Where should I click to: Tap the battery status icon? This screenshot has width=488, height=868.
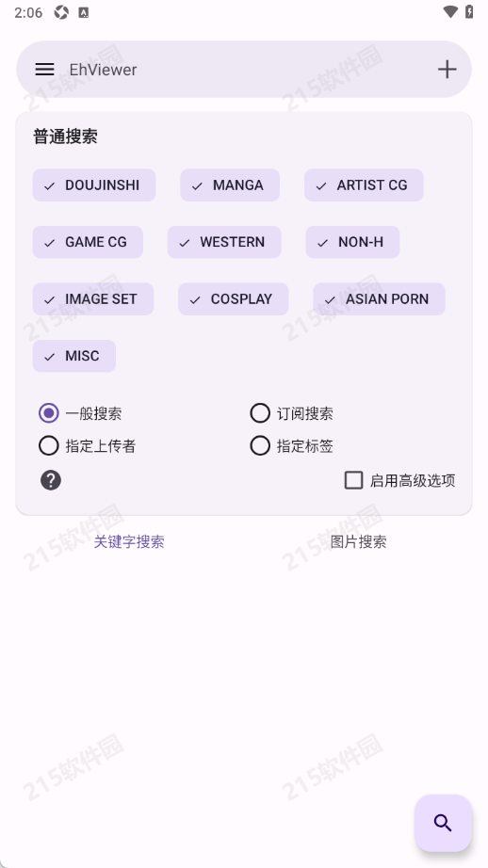[469, 11]
